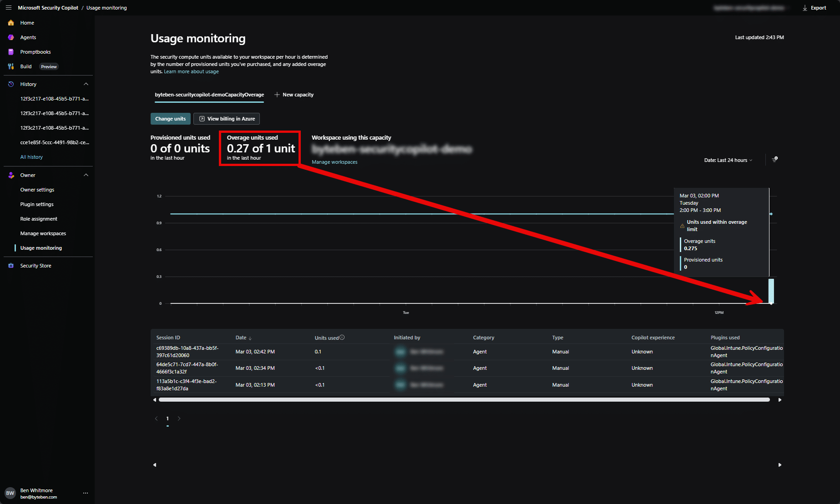
Task: Click the Home icon in sidebar
Action: coord(11,23)
